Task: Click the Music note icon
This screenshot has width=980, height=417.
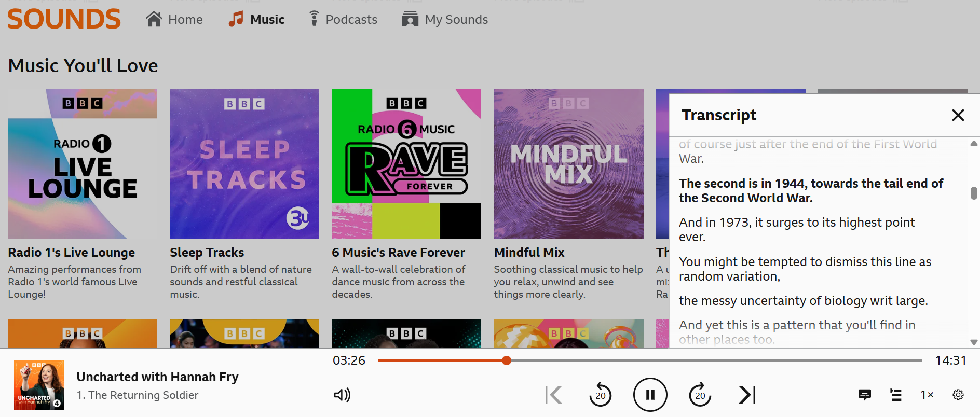Action: click(x=236, y=19)
